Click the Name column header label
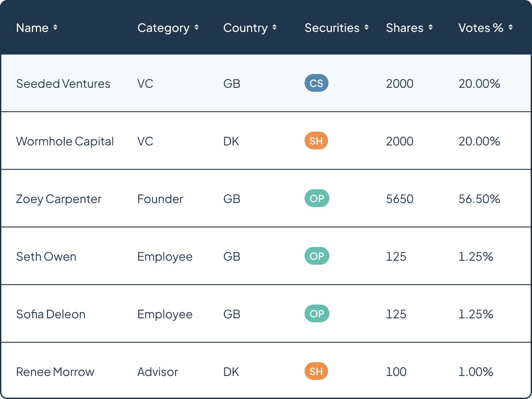Image resolution: width=532 pixels, height=399 pixels. 32,28
